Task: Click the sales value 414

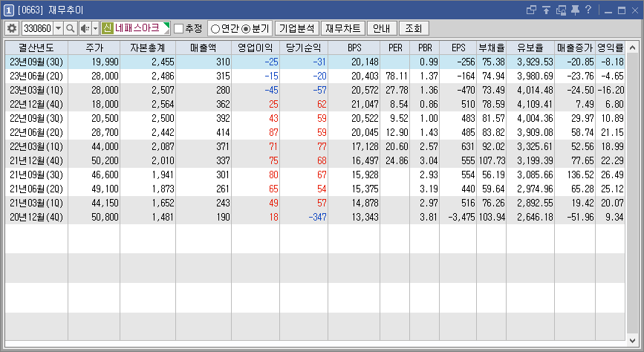Action: (223, 132)
